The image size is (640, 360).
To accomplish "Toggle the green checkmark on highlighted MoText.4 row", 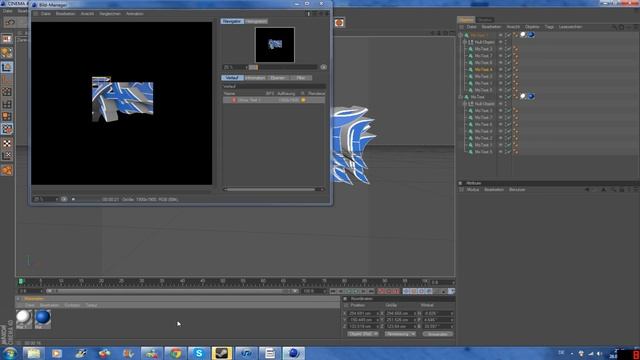I will pos(509,70).
